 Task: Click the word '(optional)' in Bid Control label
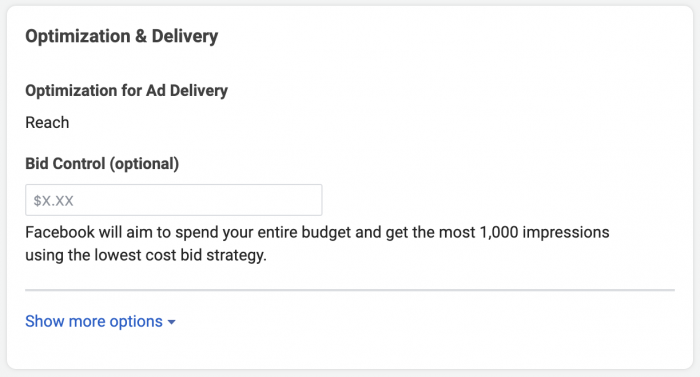point(144,164)
